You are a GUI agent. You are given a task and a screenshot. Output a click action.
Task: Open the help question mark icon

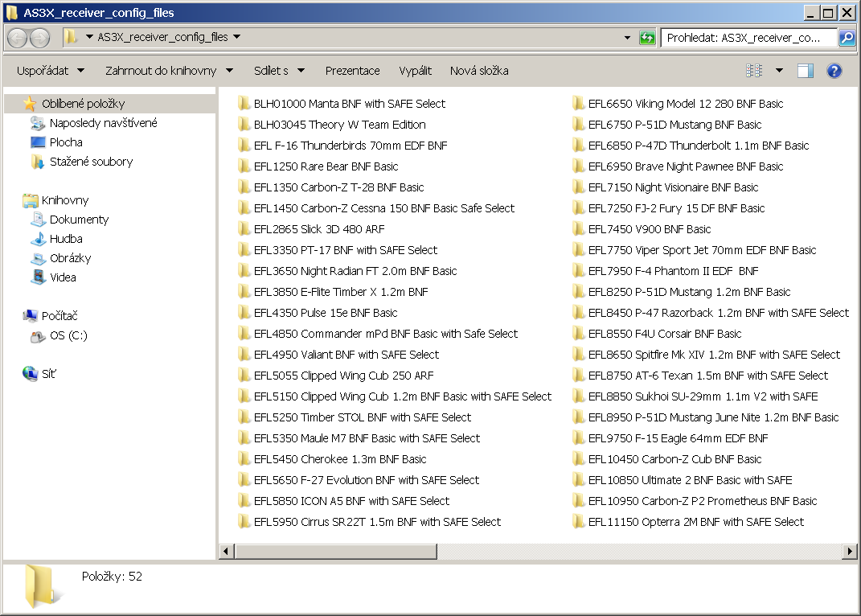click(834, 71)
